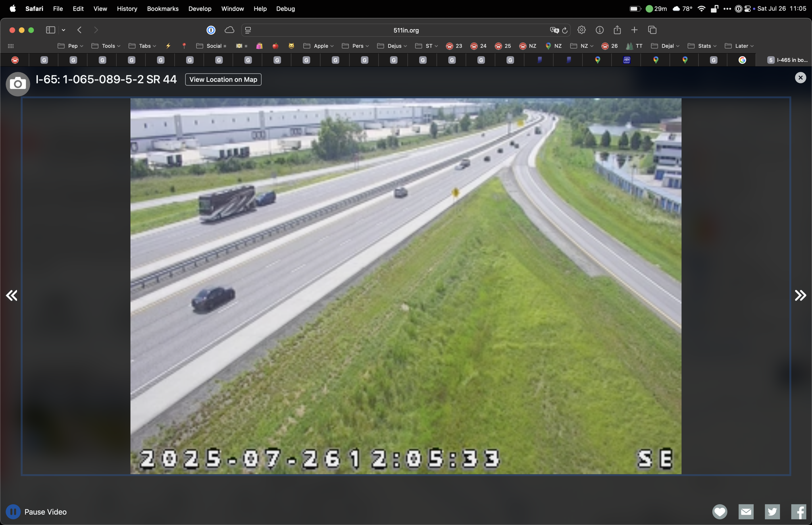Switch to the I-465 tab
The height and width of the screenshot is (525, 812).
pyautogui.click(x=787, y=60)
